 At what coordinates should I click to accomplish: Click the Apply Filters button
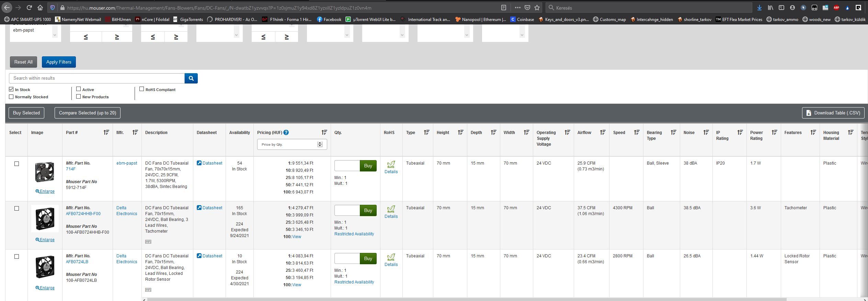tap(59, 62)
